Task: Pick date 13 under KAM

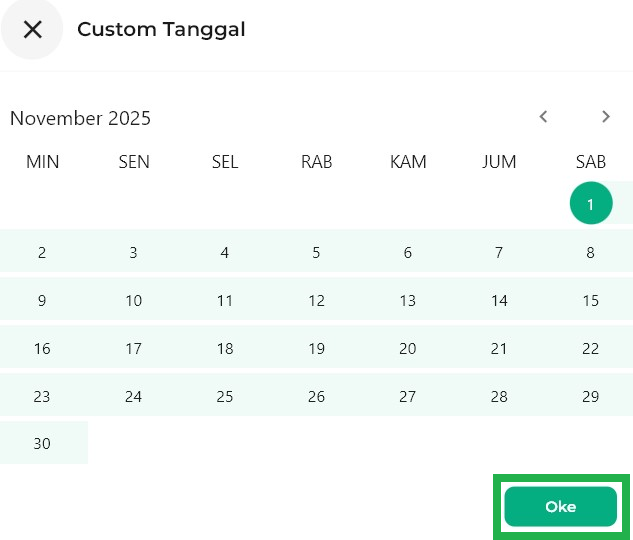Action: tap(407, 300)
